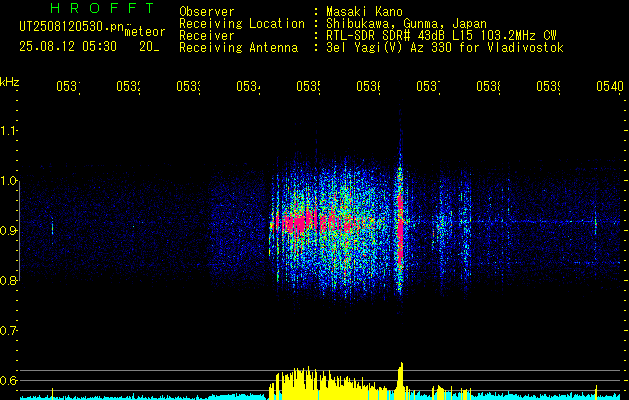Viewport: 629px width, 400px height.
Task: Select the observer name Masaki Kano
Action: tap(364, 12)
